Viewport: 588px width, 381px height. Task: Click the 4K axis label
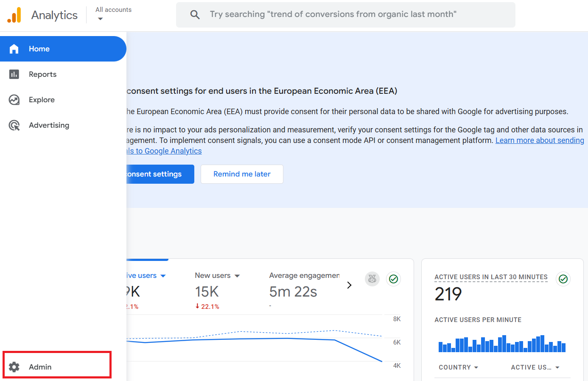click(x=397, y=366)
